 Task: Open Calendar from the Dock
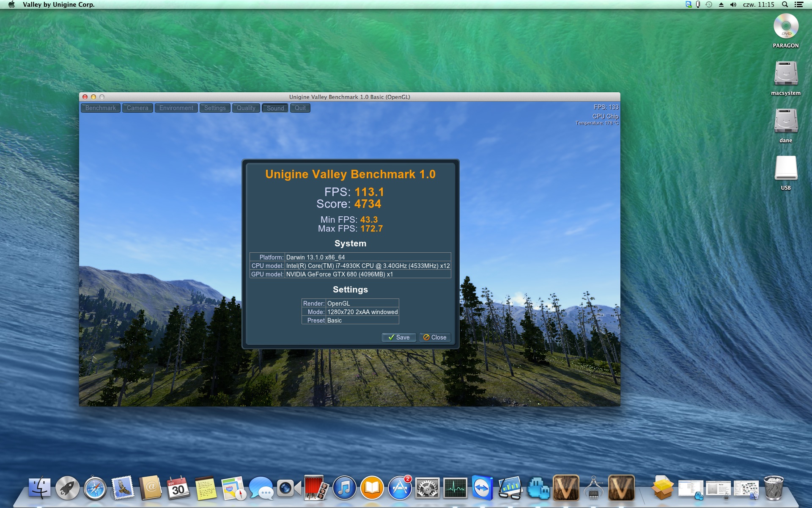178,488
